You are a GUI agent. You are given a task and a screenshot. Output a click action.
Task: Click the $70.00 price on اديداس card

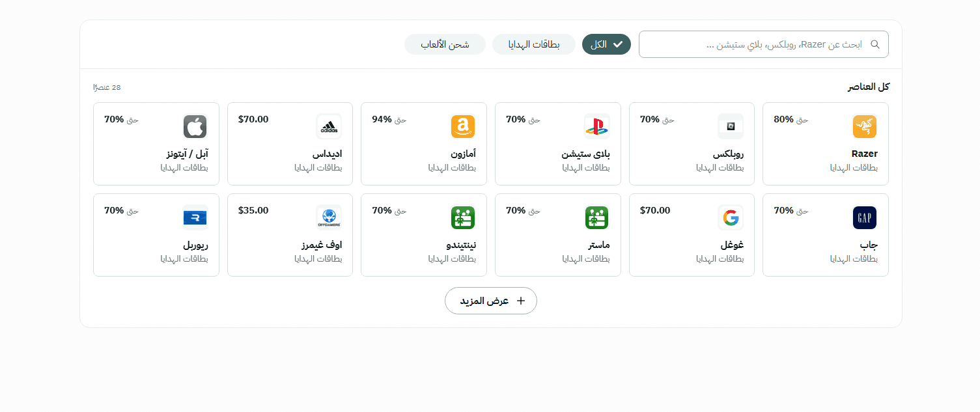[253, 120]
